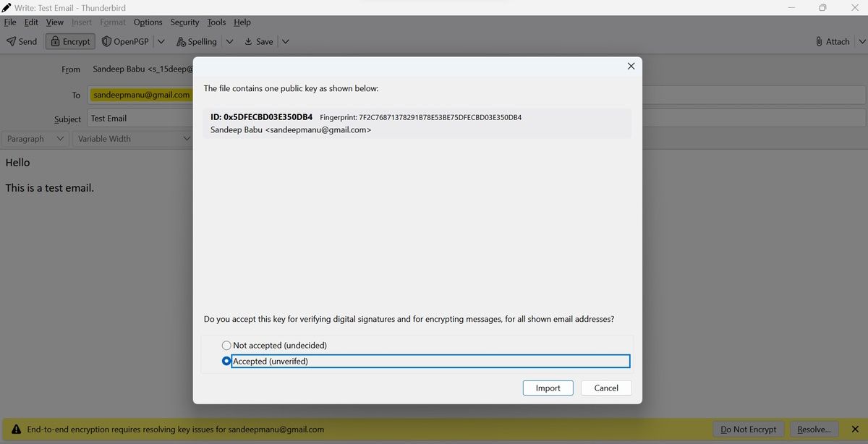The height and width of the screenshot is (444, 868).
Task: Open the Paragraph style dropdown
Action: click(35, 139)
